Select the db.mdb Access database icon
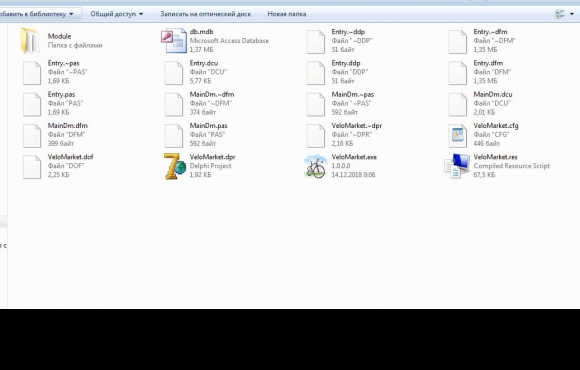Viewport: 580px width, 370px height. click(x=173, y=41)
